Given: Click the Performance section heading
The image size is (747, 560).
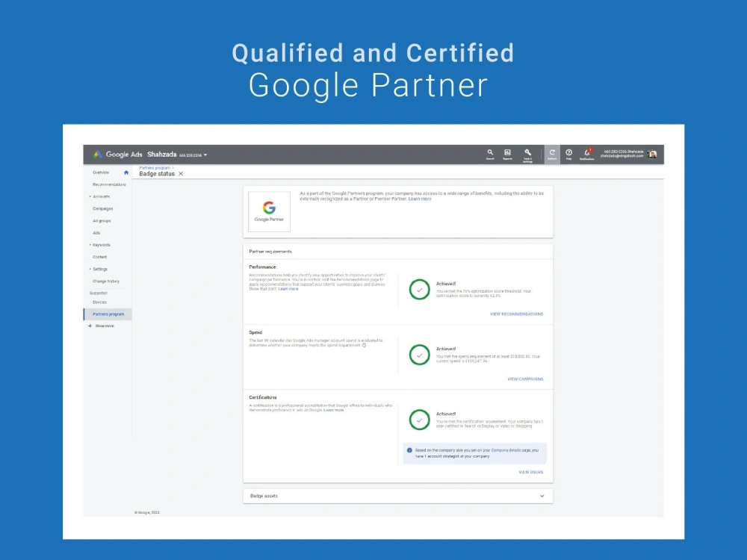Looking at the screenshot, I should [262, 267].
